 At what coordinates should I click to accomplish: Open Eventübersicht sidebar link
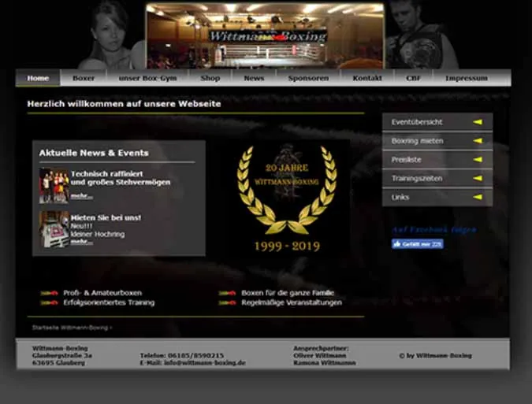click(437, 122)
